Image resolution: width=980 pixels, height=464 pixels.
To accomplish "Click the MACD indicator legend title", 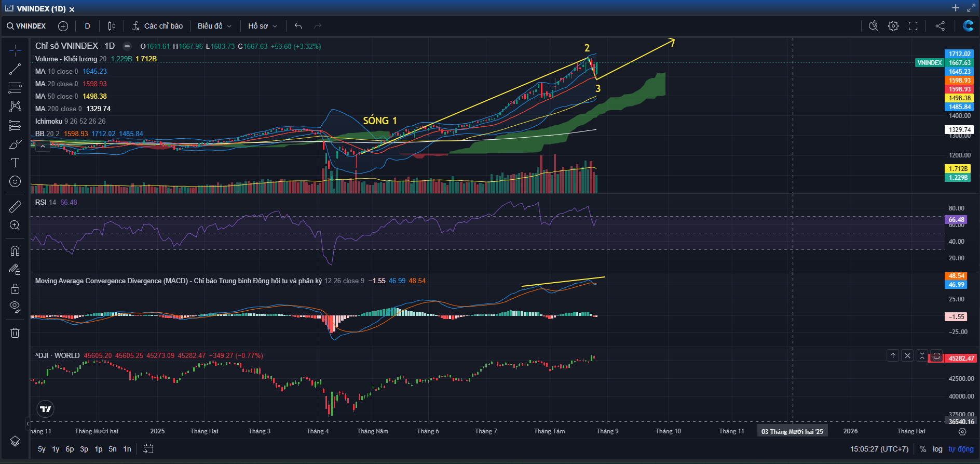I will 179,281.
